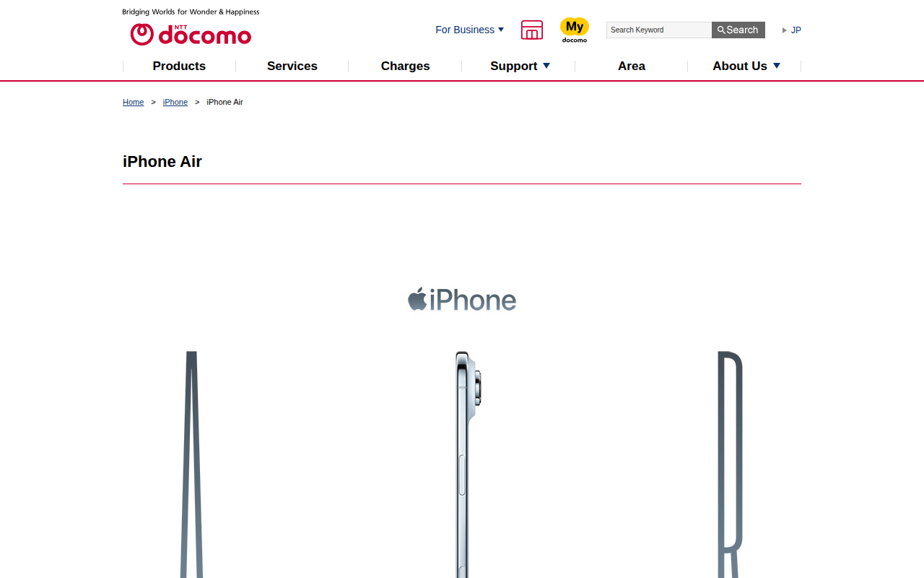This screenshot has width=924, height=578.
Task: Click the magnifier Search button
Action: pyautogui.click(x=738, y=30)
